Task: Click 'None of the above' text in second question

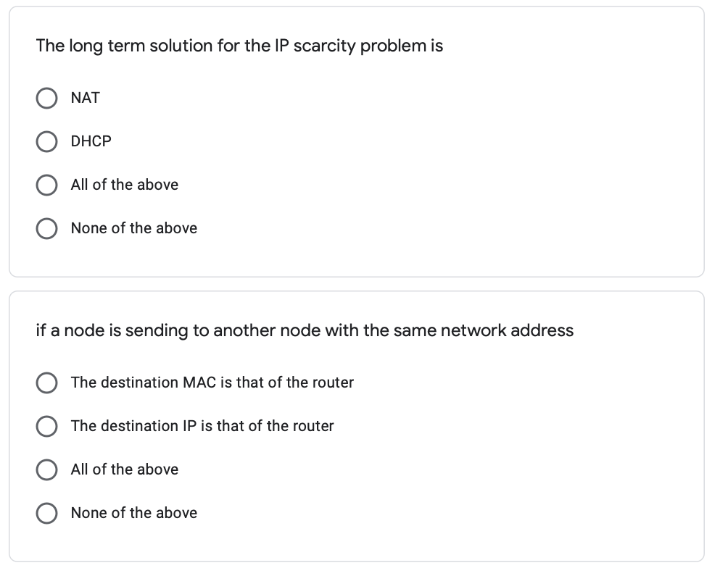Action: (x=133, y=513)
